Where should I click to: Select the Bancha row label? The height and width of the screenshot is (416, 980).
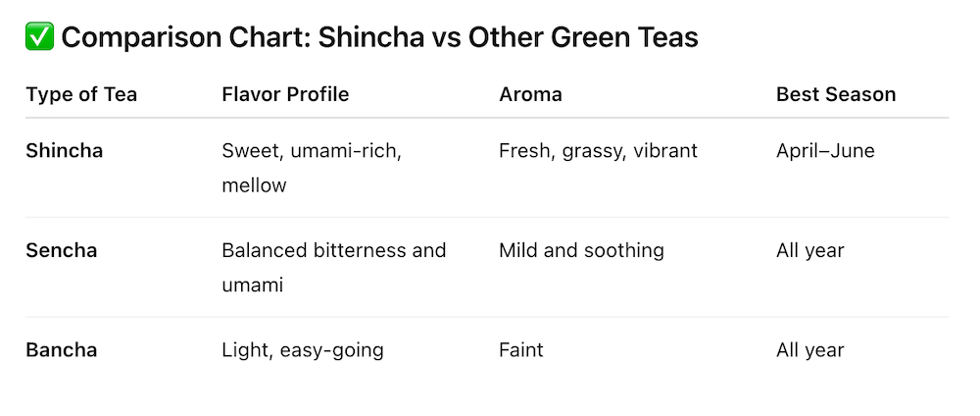pos(62,350)
